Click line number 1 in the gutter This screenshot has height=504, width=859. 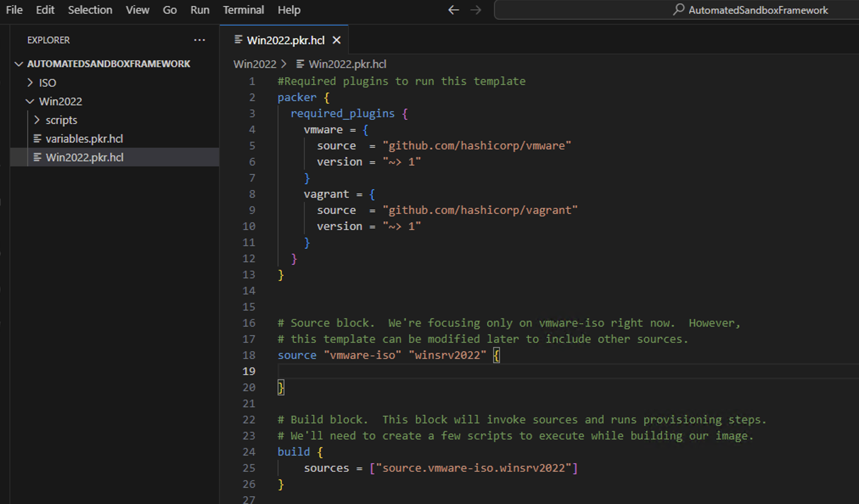pos(252,81)
